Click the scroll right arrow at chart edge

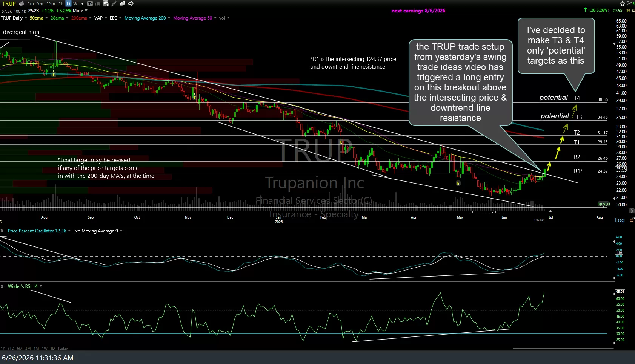click(x=632, y=211)
